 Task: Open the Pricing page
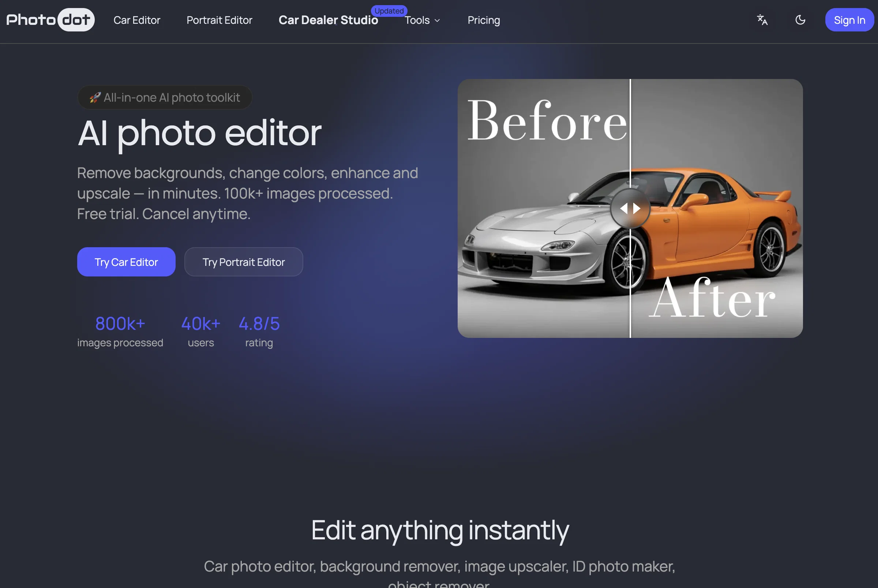tap(484, 20)
